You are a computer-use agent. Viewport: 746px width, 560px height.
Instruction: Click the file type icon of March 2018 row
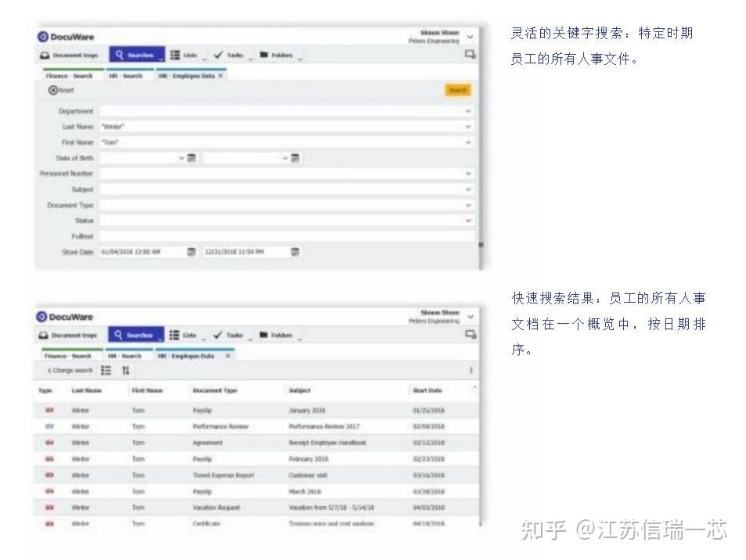click(49, 491)
